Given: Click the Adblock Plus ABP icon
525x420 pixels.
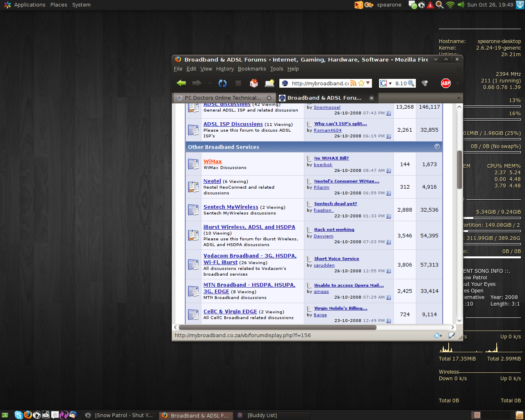Looking at the screenshot, I should point(445,83).
